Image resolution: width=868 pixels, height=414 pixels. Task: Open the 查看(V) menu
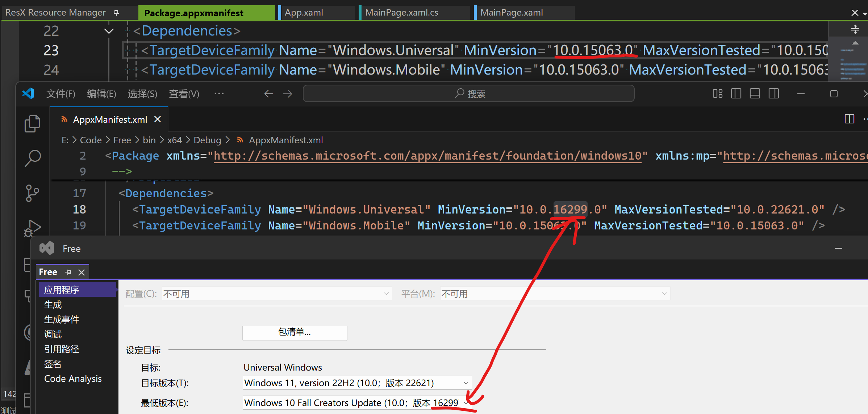point(184,93)
